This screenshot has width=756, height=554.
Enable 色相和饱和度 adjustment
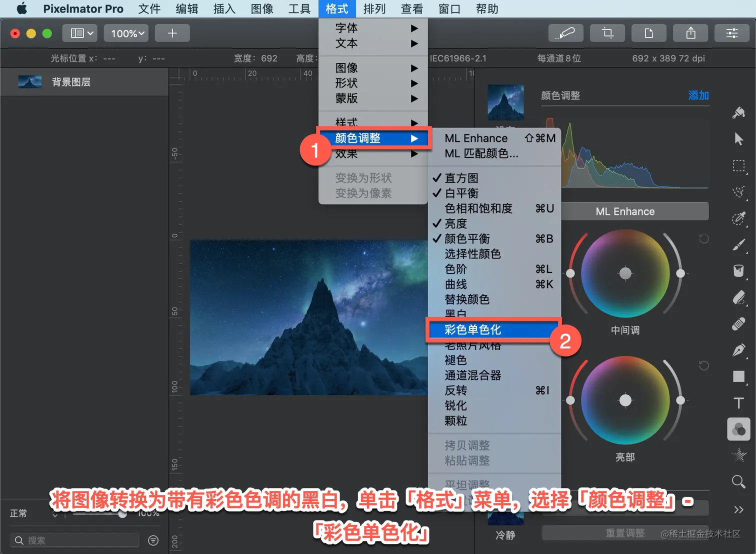pos(494,208)
